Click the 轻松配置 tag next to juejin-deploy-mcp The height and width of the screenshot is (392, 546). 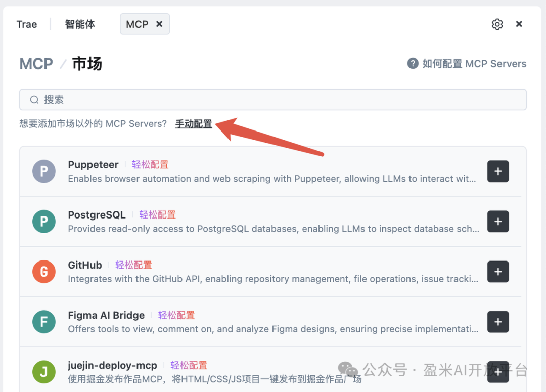click(x=189, y=365)
